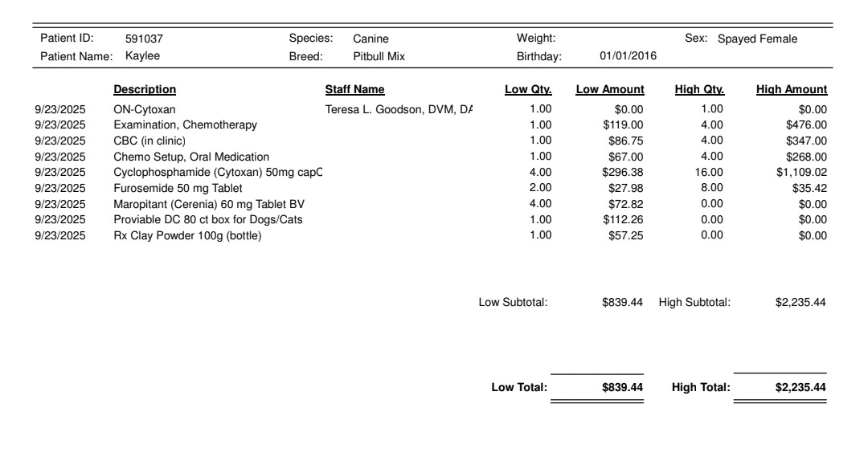Click the Staff Name column header
The height and width of the screenshot is (461, 868).
pos(354,89)
